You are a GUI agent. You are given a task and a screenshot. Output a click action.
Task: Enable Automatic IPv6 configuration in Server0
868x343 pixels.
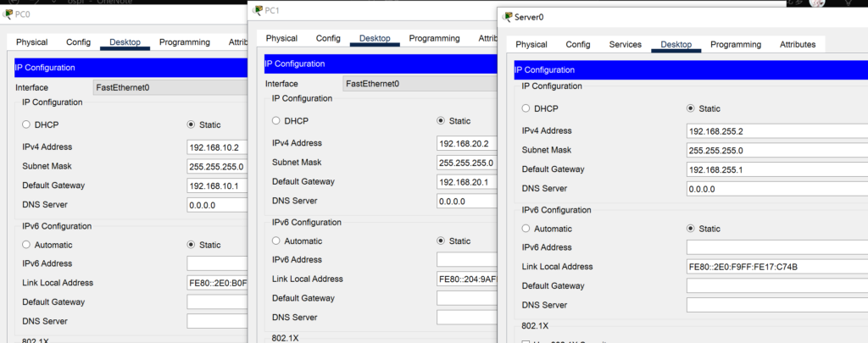(x=526, y=229)
